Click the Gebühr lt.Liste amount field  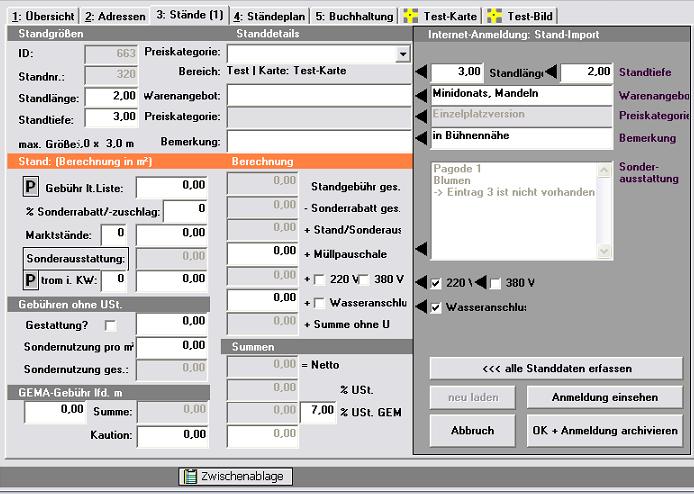(171, 187)
